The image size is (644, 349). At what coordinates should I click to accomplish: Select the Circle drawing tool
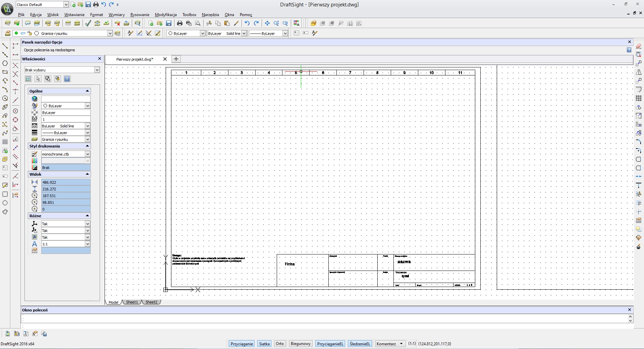click(x=5, y=98)
